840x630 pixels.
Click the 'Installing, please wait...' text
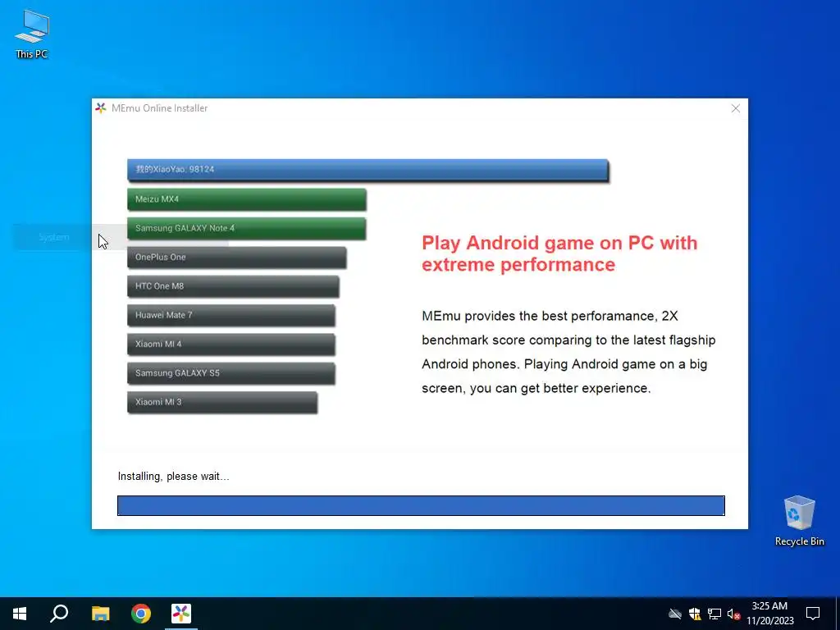tap(173, 477)
